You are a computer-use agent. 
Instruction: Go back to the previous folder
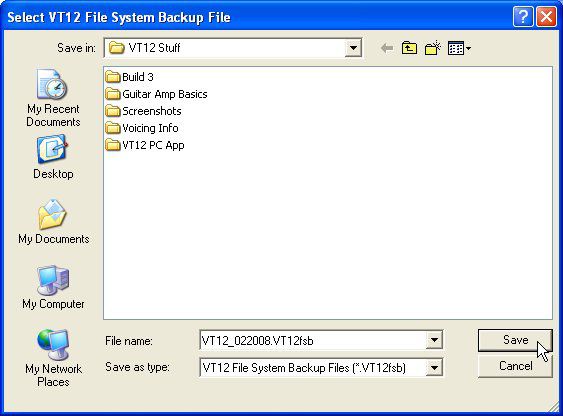pos(387,48)
